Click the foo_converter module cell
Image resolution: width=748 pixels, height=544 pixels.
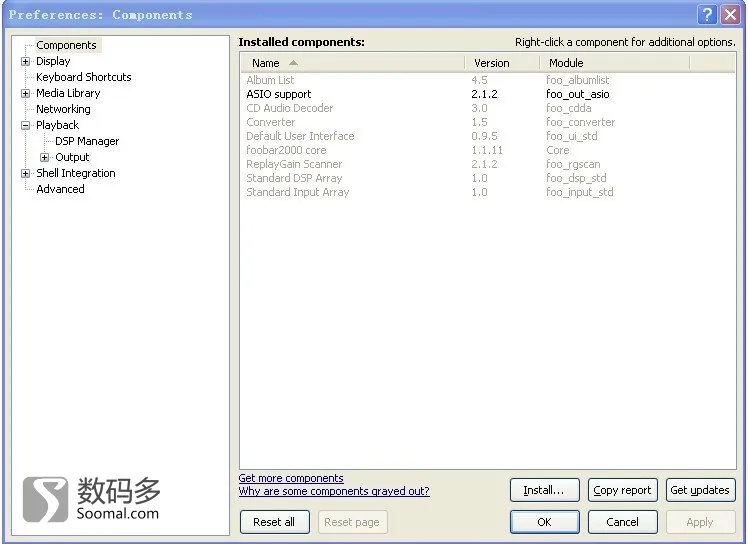581,122
